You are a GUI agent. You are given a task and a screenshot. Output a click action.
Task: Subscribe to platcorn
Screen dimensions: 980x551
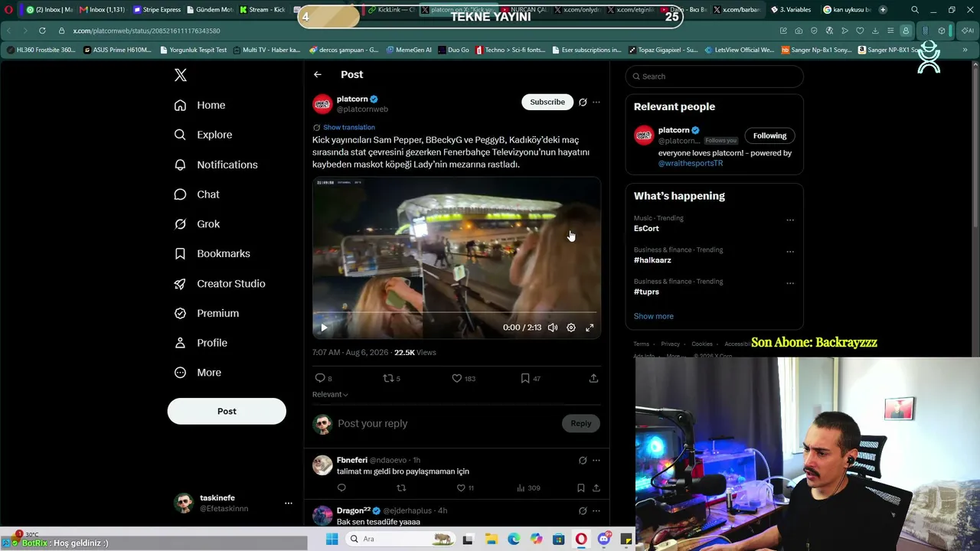[547, 102]
